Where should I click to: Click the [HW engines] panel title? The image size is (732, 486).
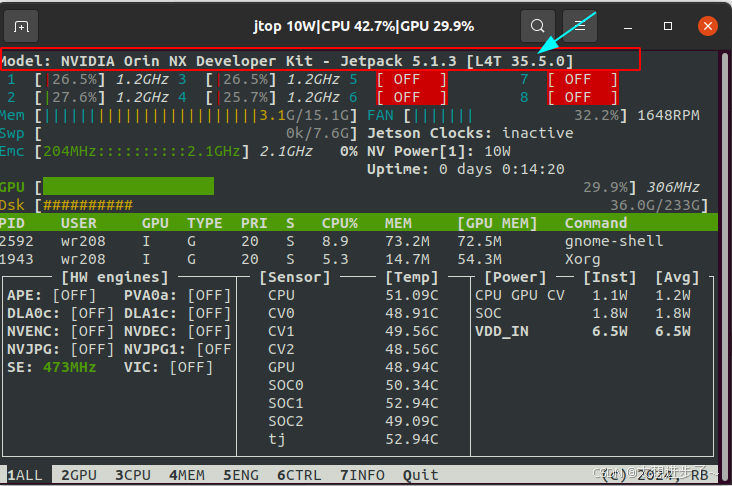(x=115, y=277)
